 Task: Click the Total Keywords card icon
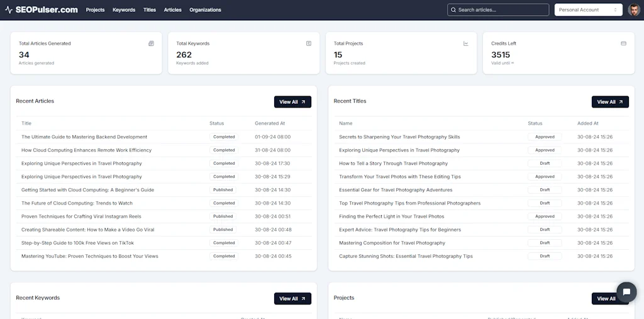[309, 43]
